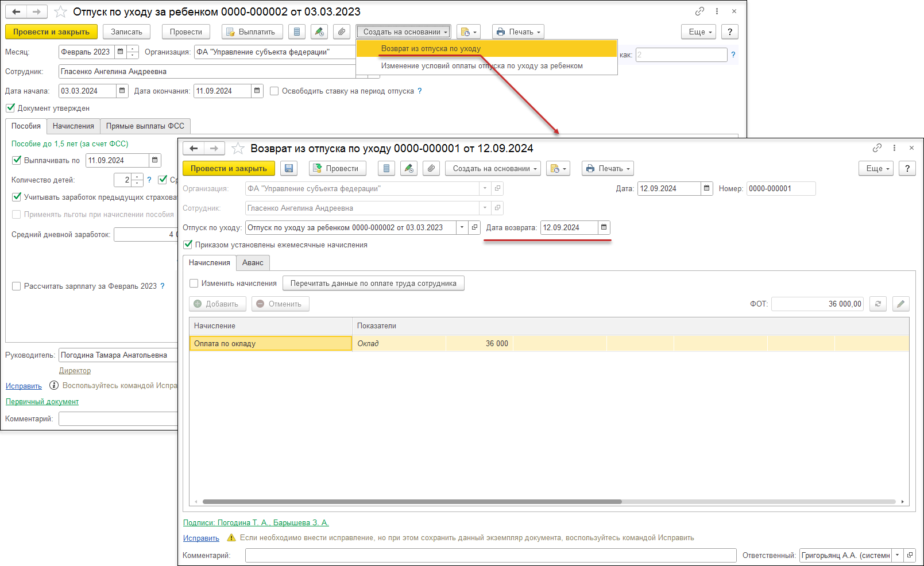Click horizontal scrollbar in accruals table
This screenshot has width=924, height=566.
412,502
